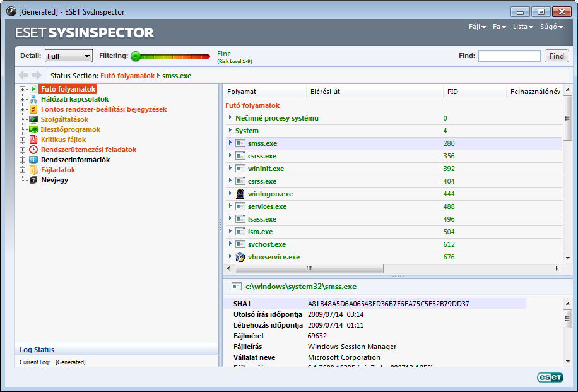Click the lsass.exe process icon
Viewport: 578px width, 392px height.
click(240, 219)
